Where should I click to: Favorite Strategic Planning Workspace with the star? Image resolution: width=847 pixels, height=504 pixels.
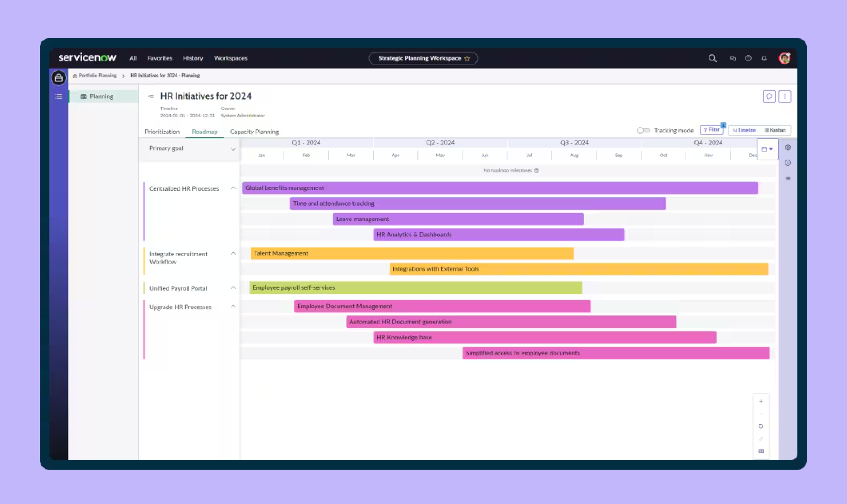tap(467, 58)
